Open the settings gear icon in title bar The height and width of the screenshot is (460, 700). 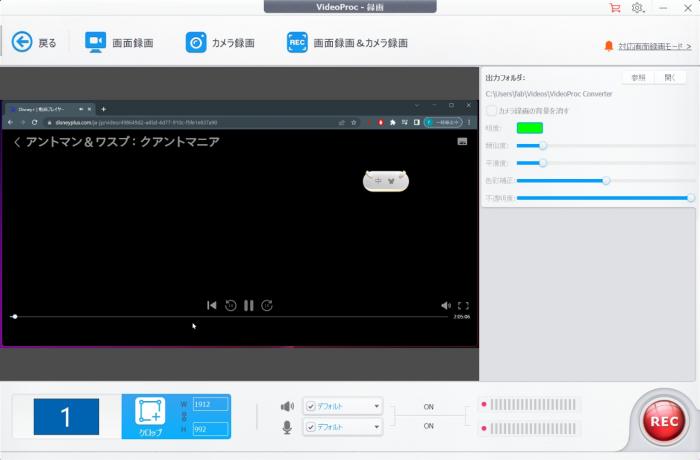[x=638, y=8]
